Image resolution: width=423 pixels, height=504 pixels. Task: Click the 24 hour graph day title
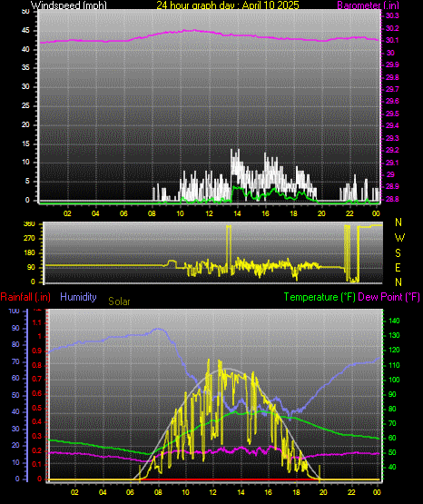point(228,5)
